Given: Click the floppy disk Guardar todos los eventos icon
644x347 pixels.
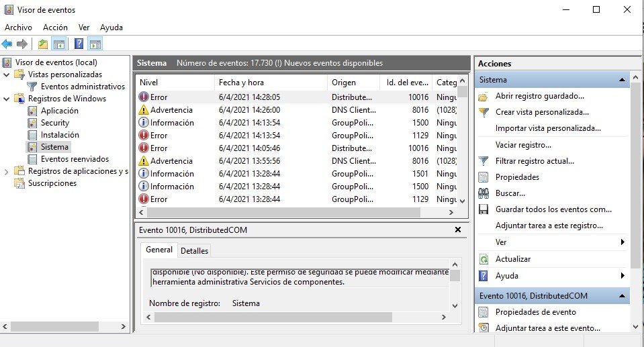Looking at the screenshot, I should tap(483, 209).
